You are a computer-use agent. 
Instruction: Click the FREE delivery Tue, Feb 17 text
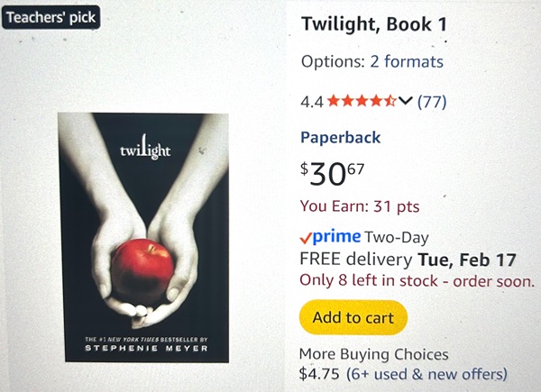(408, 260)
